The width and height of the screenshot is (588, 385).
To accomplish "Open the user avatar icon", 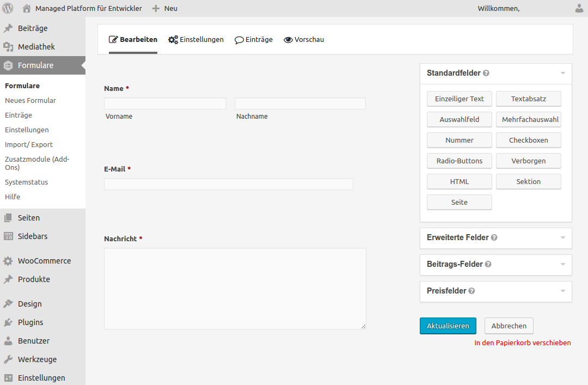I will (x=579, y=8).
